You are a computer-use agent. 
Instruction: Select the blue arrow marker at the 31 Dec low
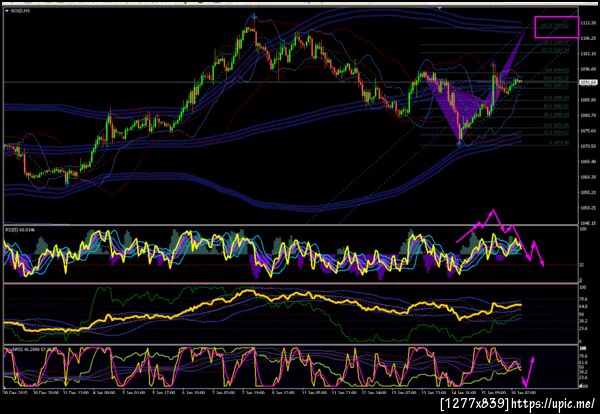click(67, 184)
